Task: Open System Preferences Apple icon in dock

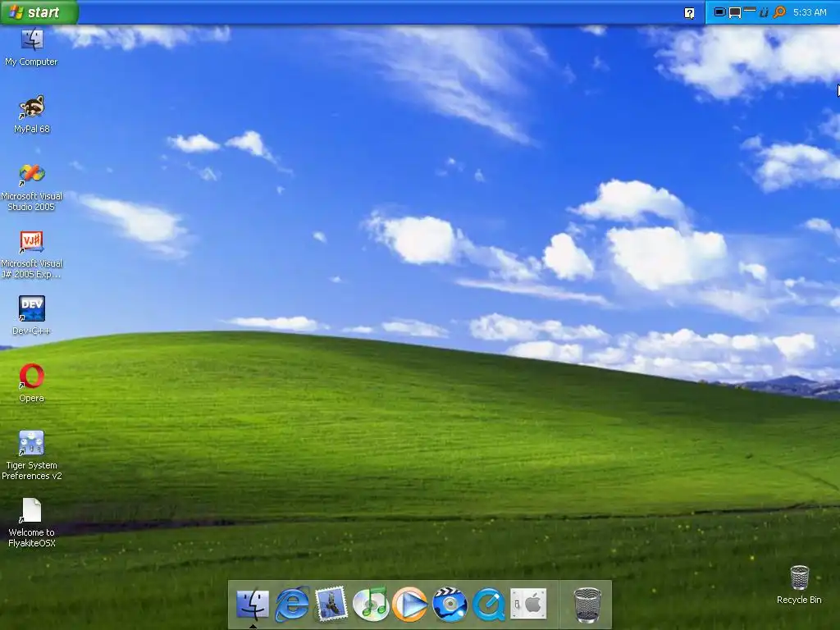Action: 528,605
